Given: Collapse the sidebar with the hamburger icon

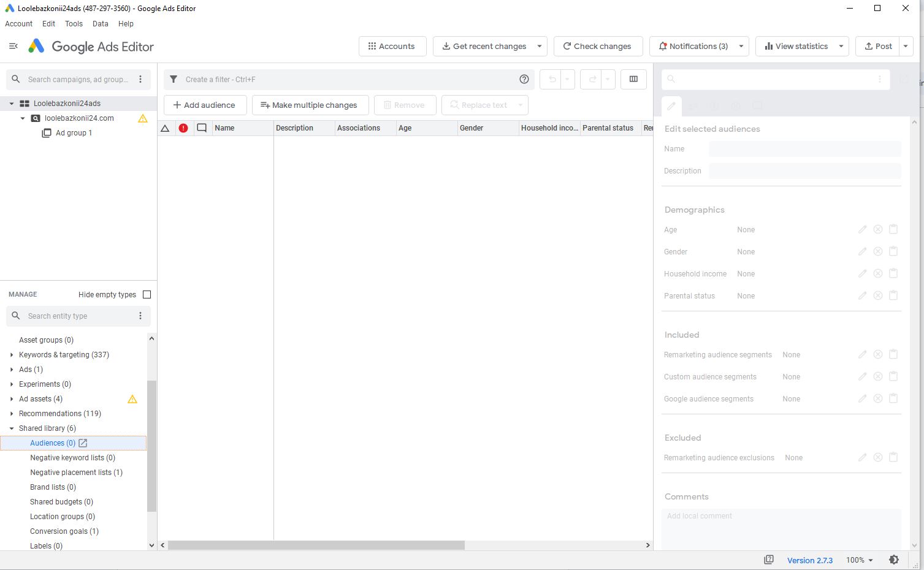Looking at the screenshot, I should [x=13, y=46].
